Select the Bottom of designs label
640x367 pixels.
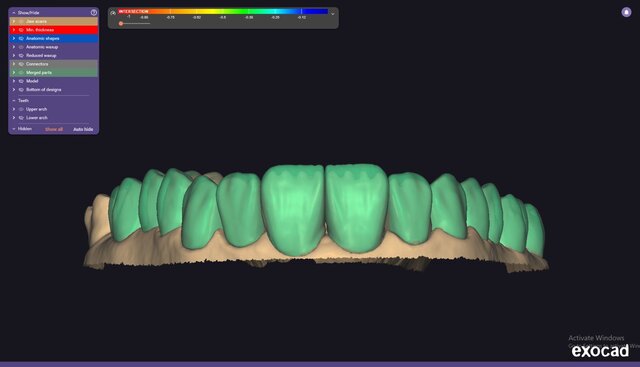44,90
